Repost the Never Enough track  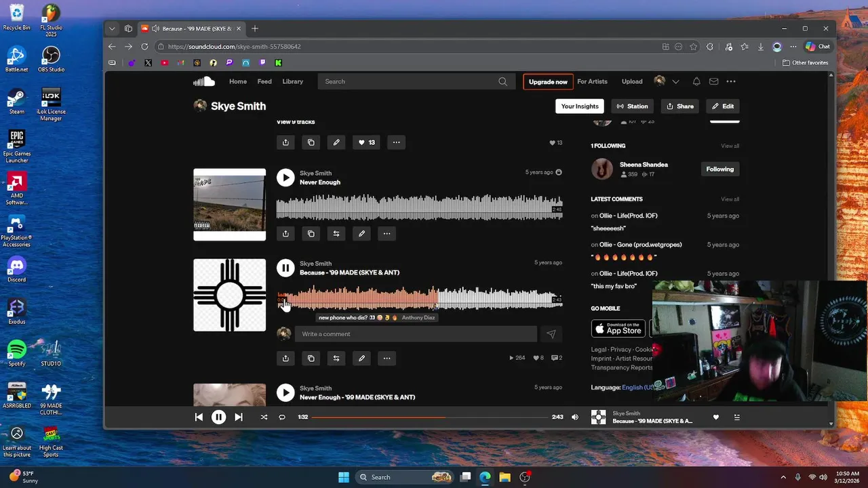[336, 233]
